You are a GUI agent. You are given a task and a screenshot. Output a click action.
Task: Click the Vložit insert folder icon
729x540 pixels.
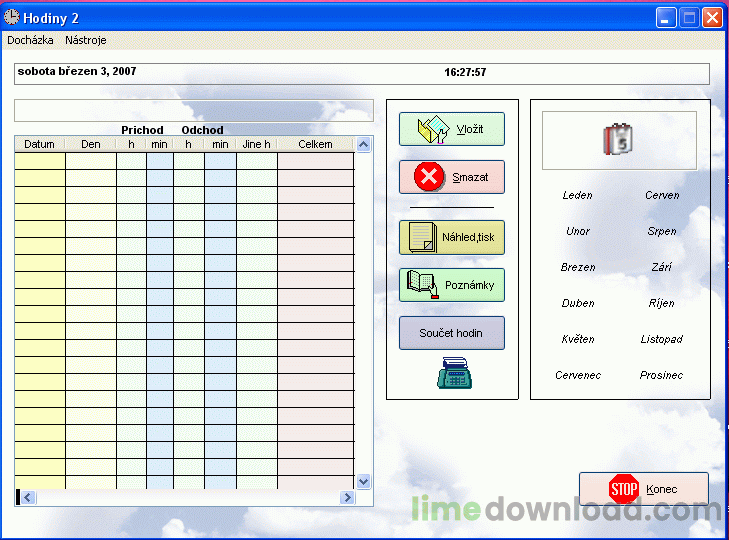[433, 129]
